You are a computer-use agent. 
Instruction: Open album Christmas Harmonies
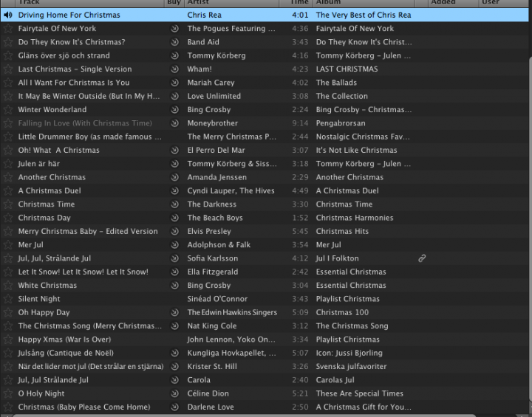[355, 218]
